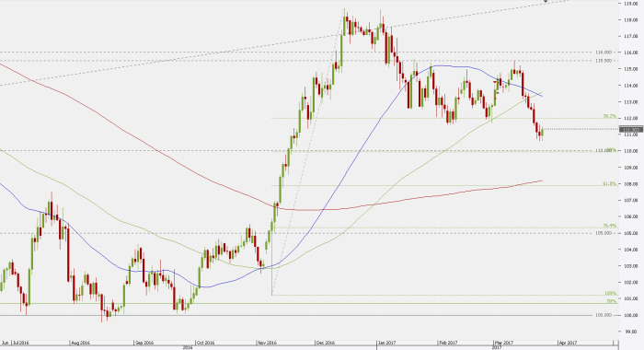The image size is (644, 350).
Task: Select the 100.000 solid horizontal line label
Action: pos(604,315)
